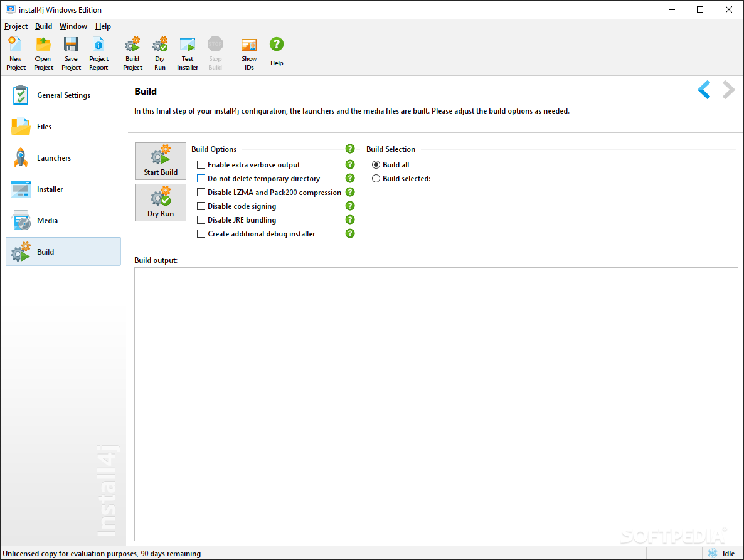
Task: Show help for Disable code signing
Action: click(x=350, y=206)
